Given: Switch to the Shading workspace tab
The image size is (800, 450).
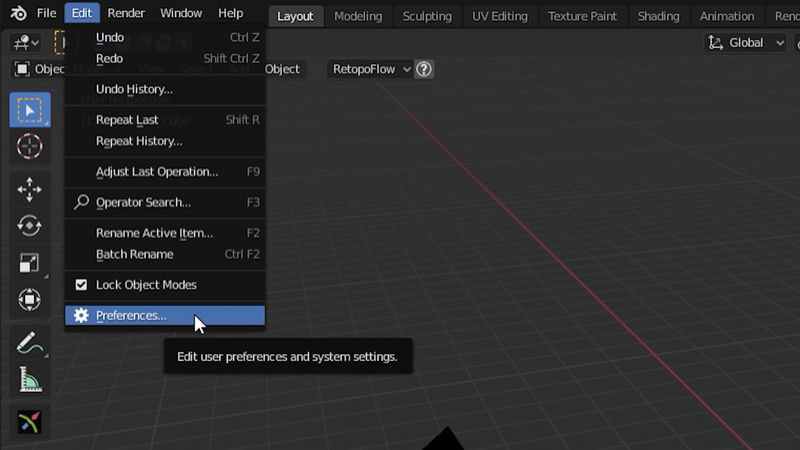Looking at the screenshot, I should pyautogui.click(x=659, y=16).
